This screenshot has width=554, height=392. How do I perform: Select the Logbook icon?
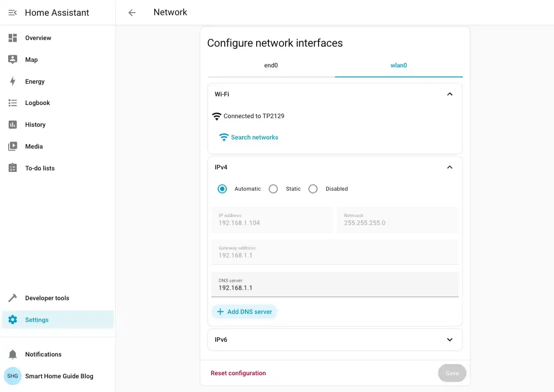[12, 102]
